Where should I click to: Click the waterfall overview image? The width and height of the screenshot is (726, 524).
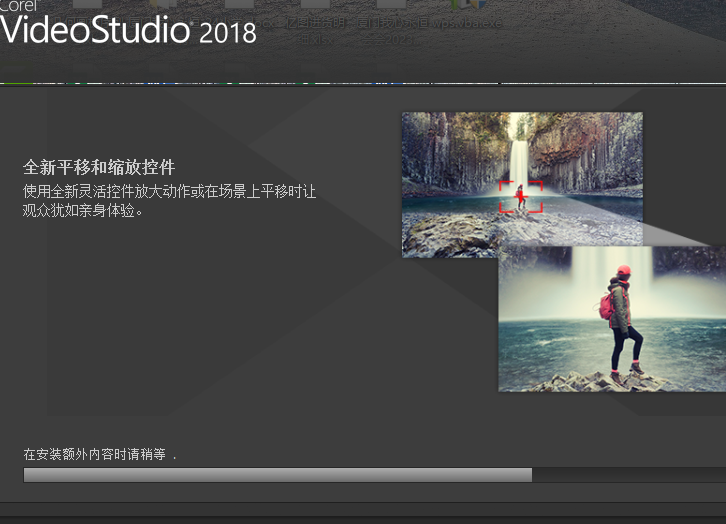(522, 185)
